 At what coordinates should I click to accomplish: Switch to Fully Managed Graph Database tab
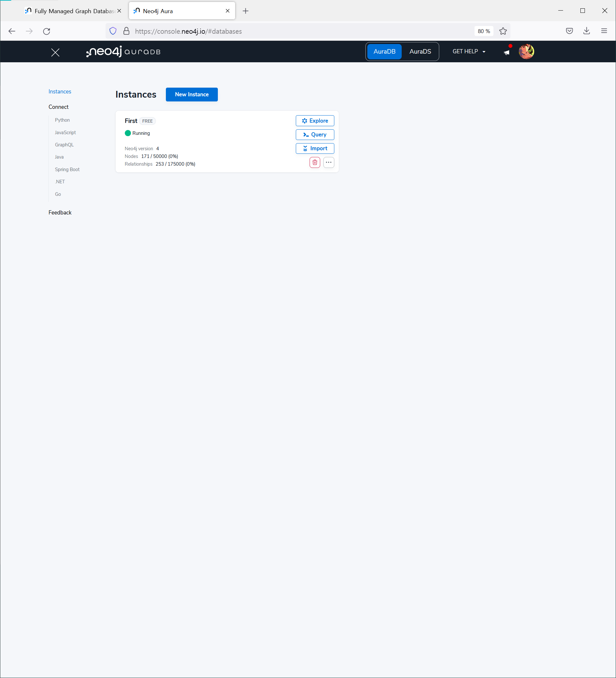tap(71, 11)
